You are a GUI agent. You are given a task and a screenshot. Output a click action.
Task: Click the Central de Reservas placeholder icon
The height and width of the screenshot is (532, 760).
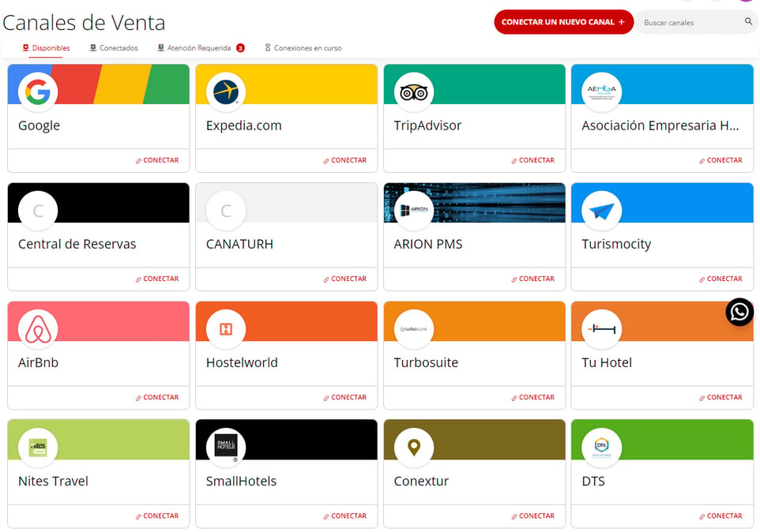tap(38, 210)
